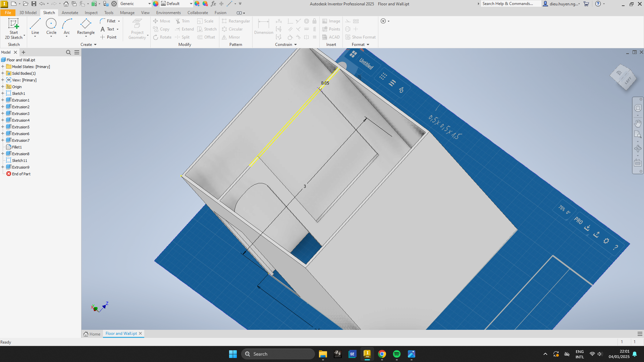Viewport: 644px width, 362px height.
Task: Click the appearance color wheel icon
Action: [x=156, y=4]
